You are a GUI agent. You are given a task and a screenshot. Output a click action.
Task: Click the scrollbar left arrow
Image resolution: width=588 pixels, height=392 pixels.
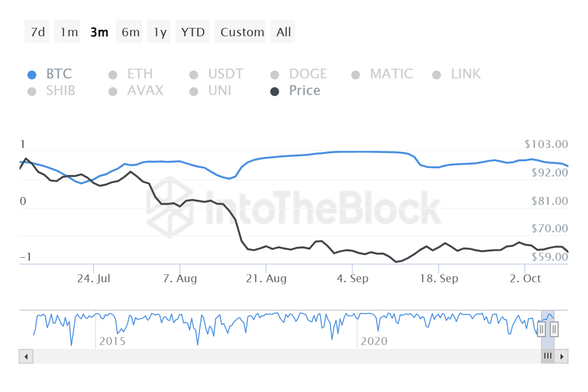(25, 356)
